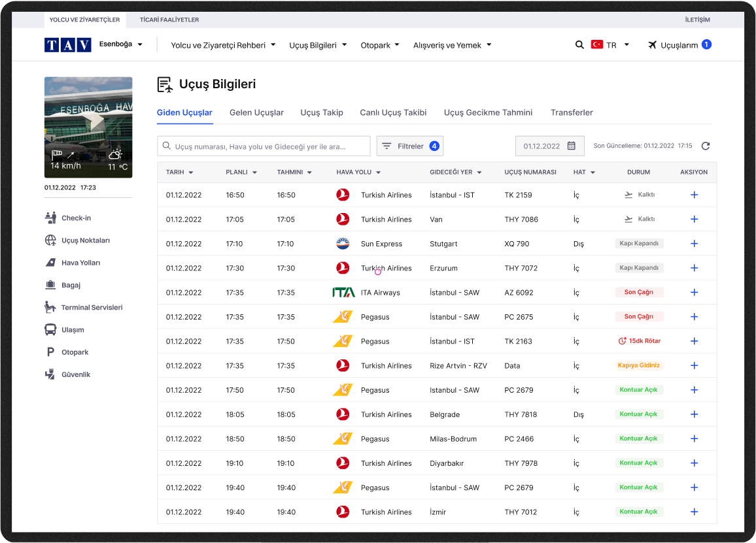The image size is (756, 543).
Task: Click the Güvenlik security sidebar icon
Action: pos(50,374)
